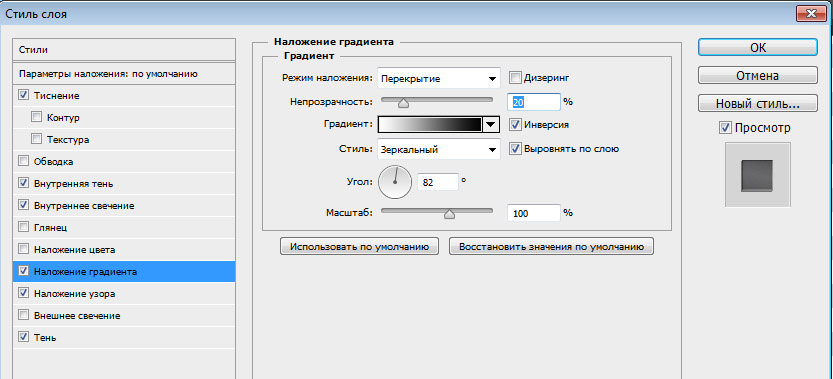Uncheck the Наложение градиента checkbox
Screen dimensions: 833x379
click(x=23, y=271)
